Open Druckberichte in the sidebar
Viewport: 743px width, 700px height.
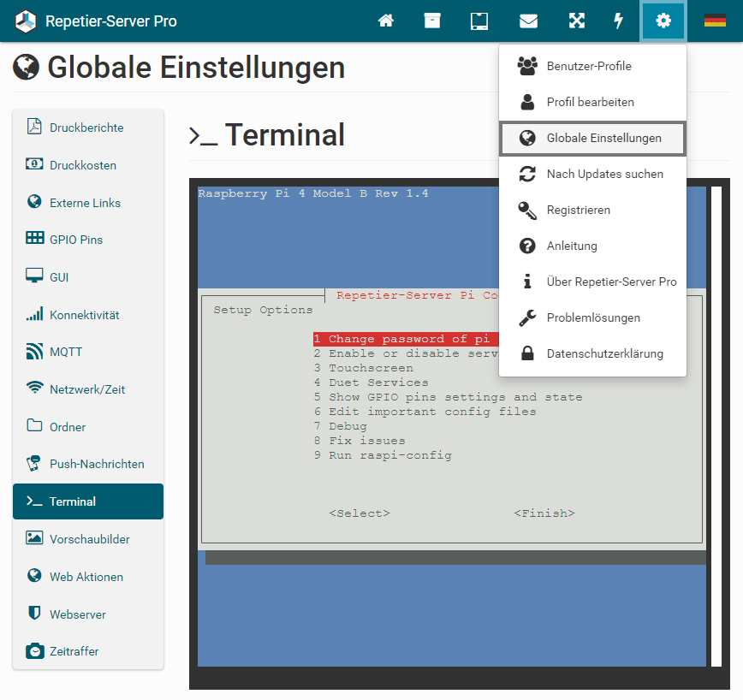coord(88,128)
